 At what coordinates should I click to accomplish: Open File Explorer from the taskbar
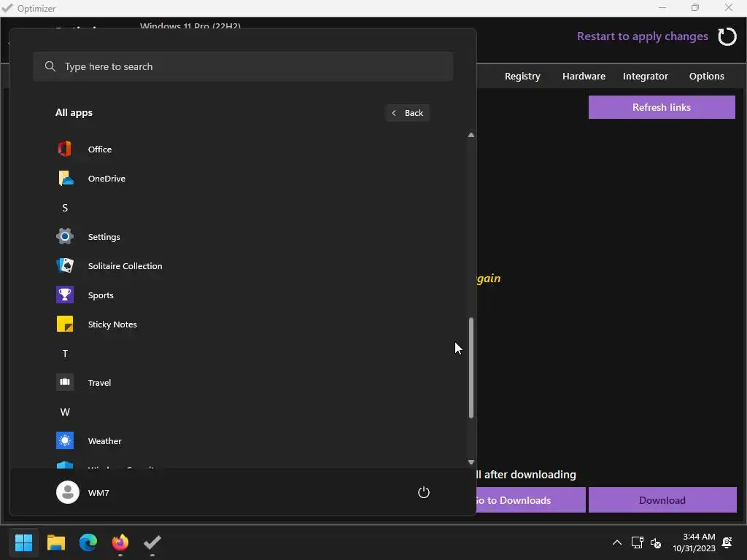(x=55, y=542)
